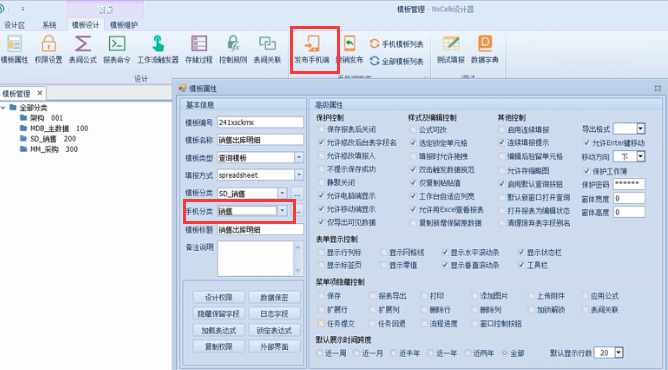
Task: Click the 设计权限 button
Action: (x=219, y=297)
